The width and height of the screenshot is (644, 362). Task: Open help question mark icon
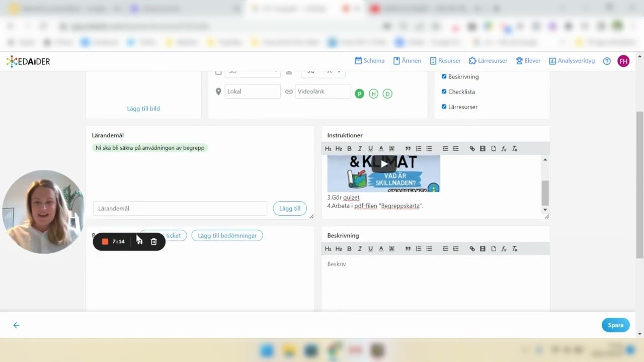click(607, 61)
